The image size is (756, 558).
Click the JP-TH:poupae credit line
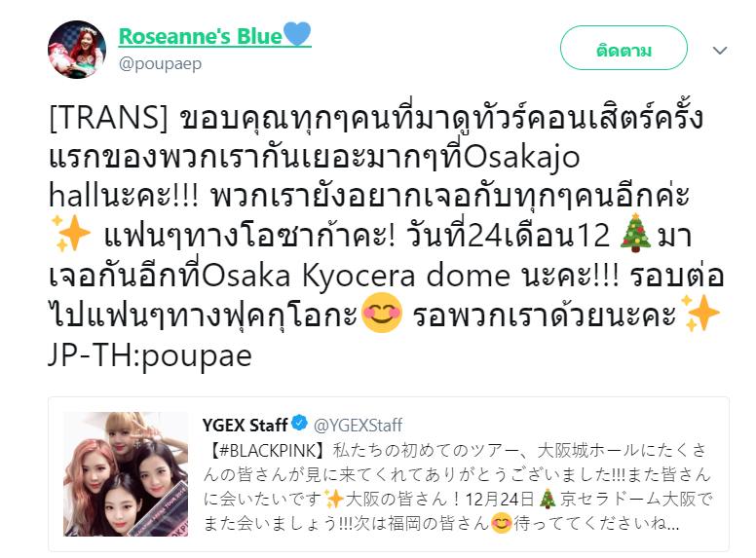coord(150,355)
